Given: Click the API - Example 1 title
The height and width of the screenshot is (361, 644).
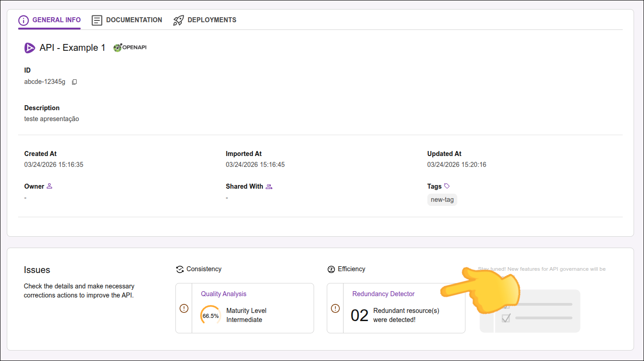Looking at the screenshot, I should 73,48.
